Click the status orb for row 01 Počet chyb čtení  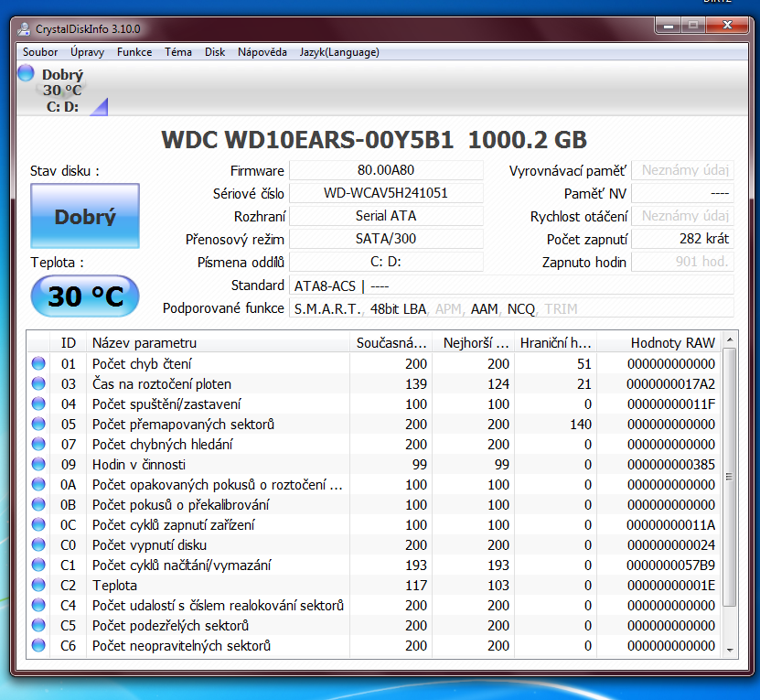coord(38,363)
